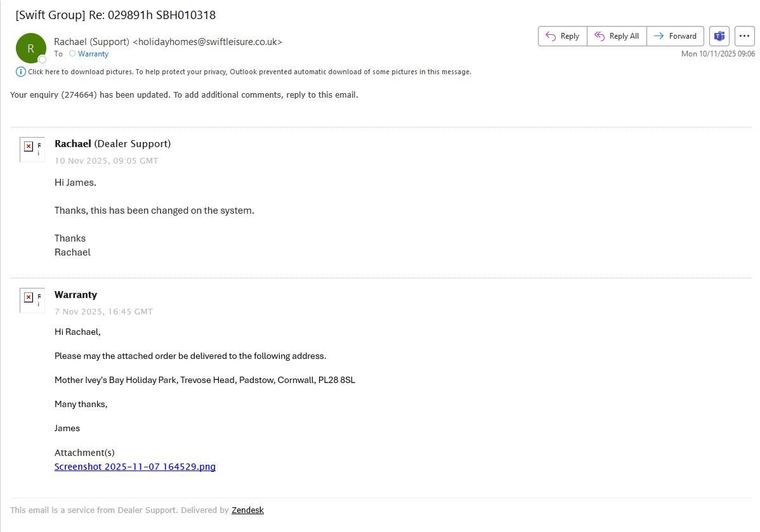This screenshot has height=532, width=760.
Task: Open the Microsoft Teams share icon
Action: tap(719, 36)
